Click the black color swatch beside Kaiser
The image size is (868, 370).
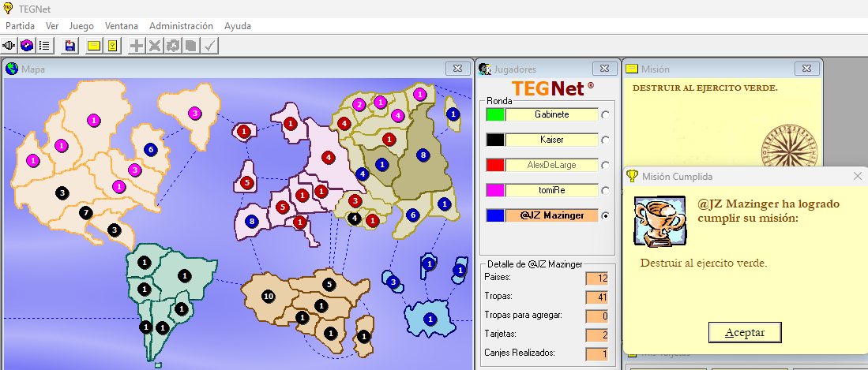(x=495, y=140)
